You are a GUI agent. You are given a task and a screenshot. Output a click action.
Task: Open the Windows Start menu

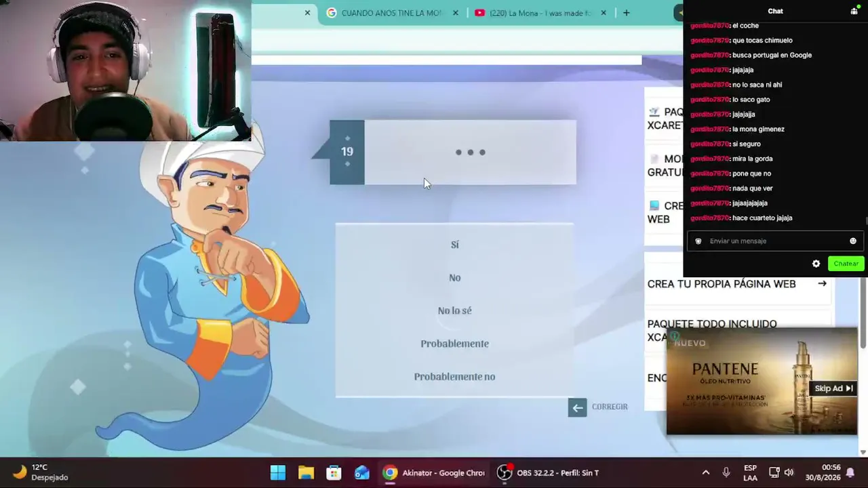278,473
